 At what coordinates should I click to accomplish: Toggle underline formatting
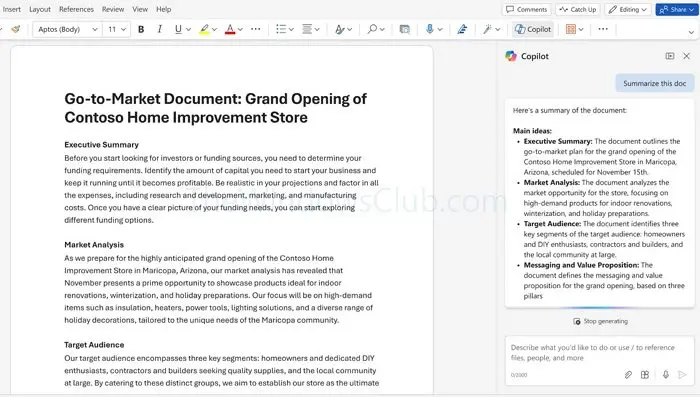(x=178, y=29)
